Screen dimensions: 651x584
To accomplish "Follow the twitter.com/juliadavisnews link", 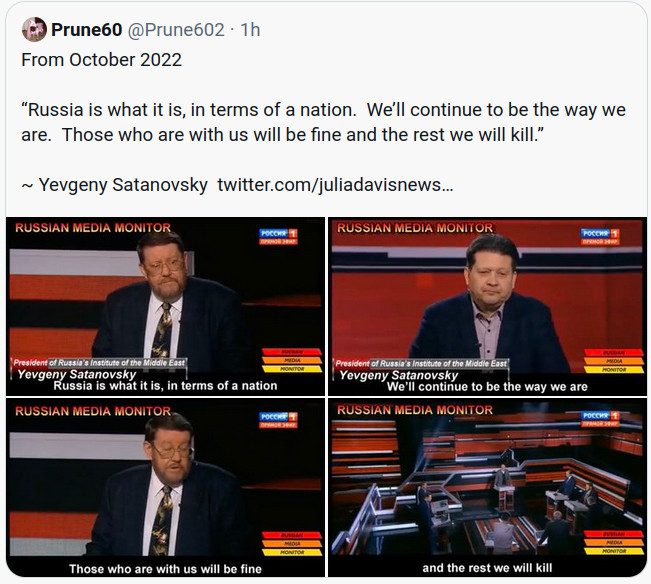I will (x=335, y=185).
